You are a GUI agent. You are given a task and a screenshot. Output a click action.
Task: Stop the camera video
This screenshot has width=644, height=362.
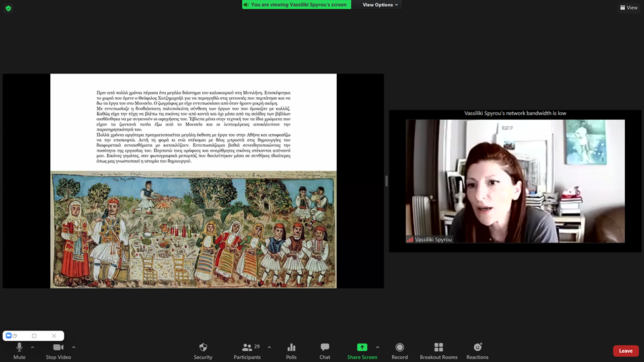click(x=58, y=351)
